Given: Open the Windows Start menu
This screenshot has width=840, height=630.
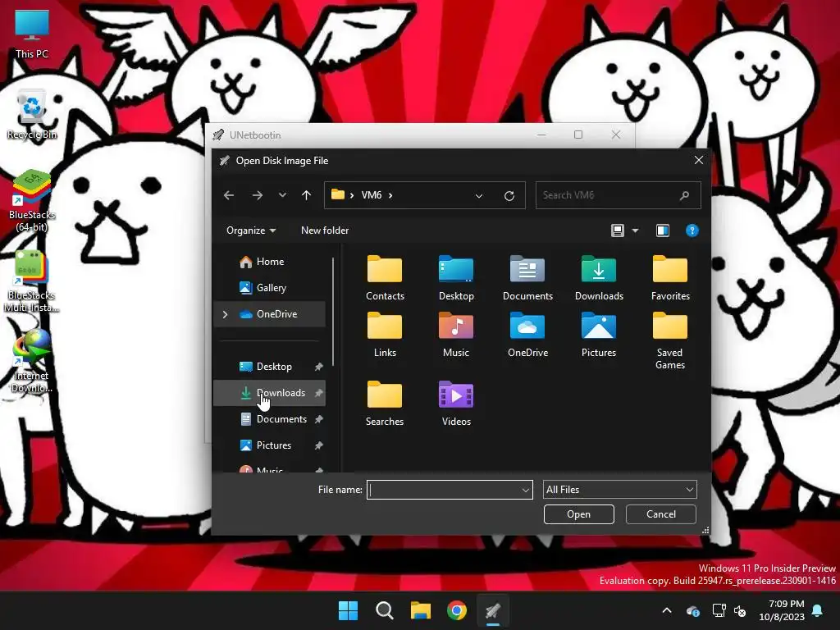Looking at the screenshot, I should tap(348, 610).
